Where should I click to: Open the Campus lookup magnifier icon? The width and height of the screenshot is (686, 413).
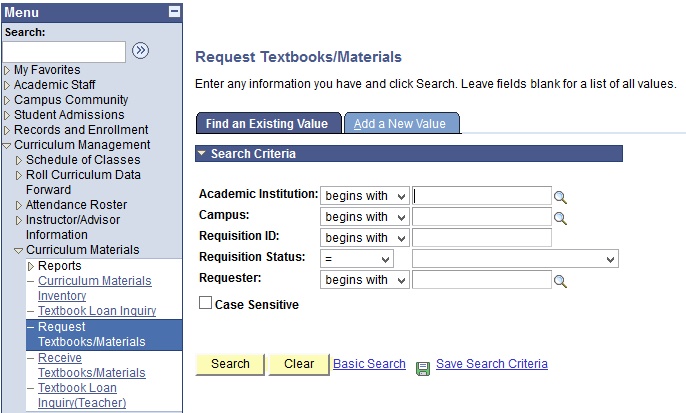[560, 218]
